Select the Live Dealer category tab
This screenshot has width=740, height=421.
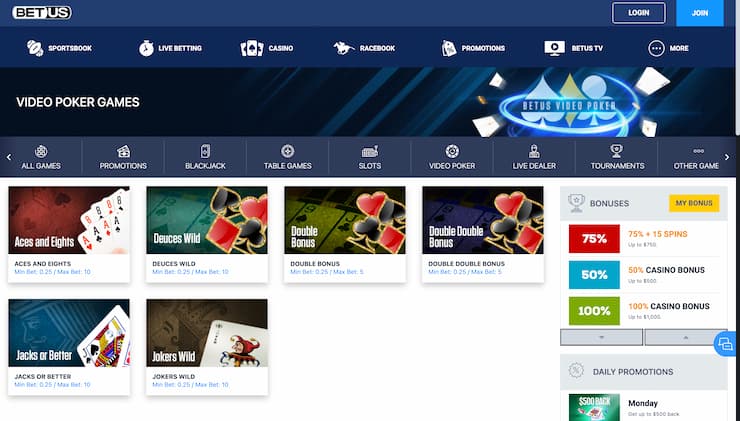tap(534, 157)
